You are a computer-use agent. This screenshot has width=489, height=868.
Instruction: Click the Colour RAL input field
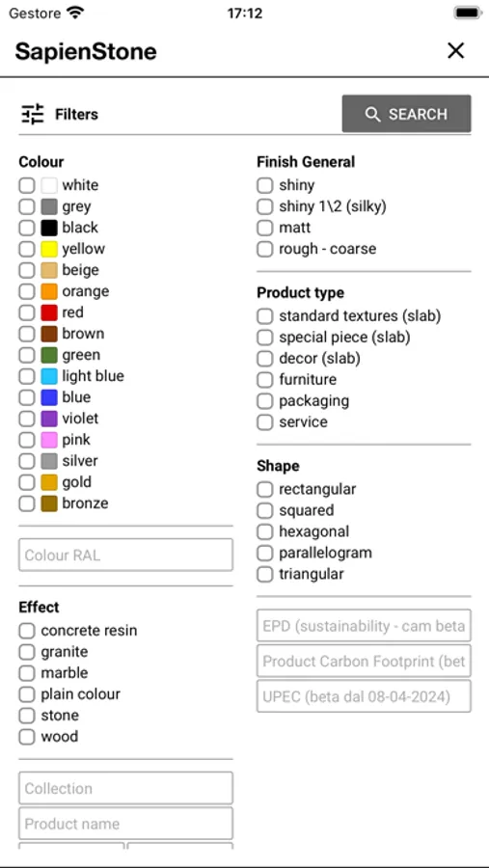[x=125, y=555]
